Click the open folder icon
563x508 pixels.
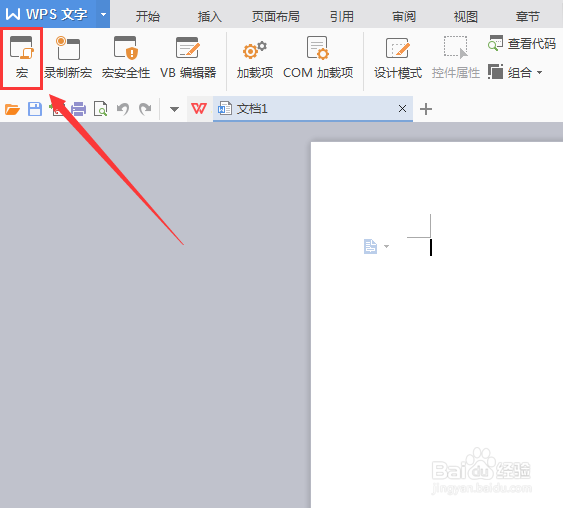click(12, 109)
